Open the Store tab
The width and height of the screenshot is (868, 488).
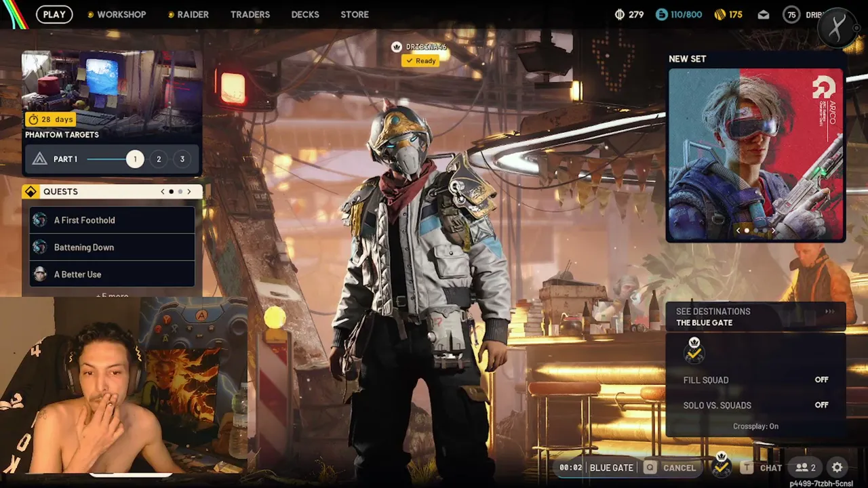coord(355,14)
